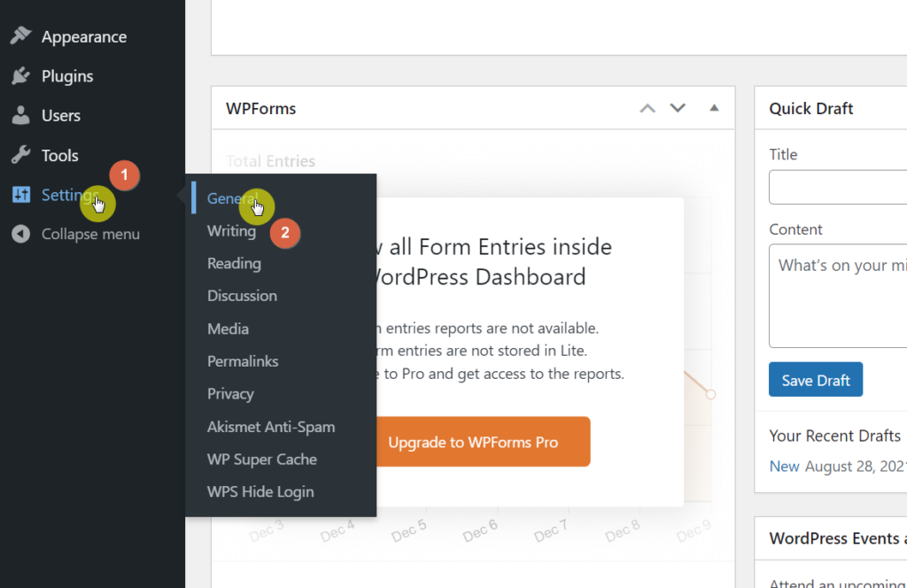Screen dimensions: 907x588
Task: Click the chart data point marker
Action: [x=710, y=394]
